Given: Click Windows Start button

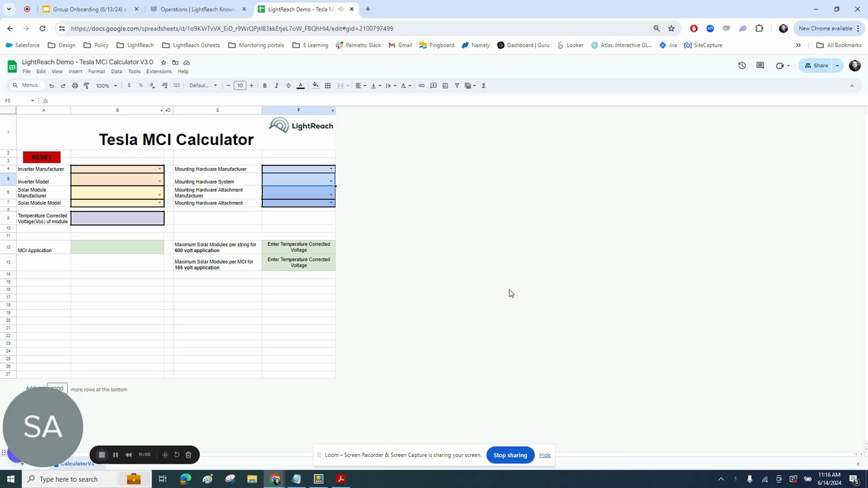Looking at the screenshot, I should click(10, 479).
